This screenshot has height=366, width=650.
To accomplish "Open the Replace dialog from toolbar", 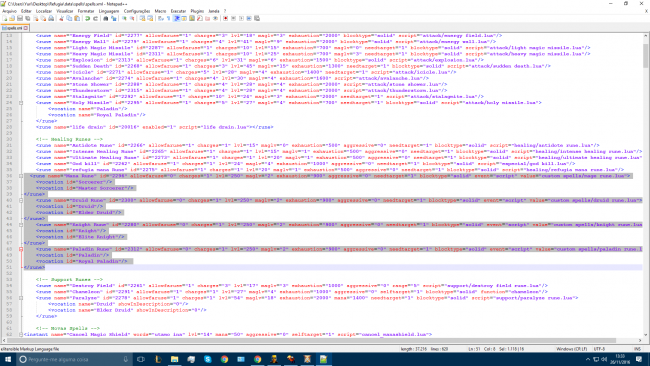I will point(114,18).
